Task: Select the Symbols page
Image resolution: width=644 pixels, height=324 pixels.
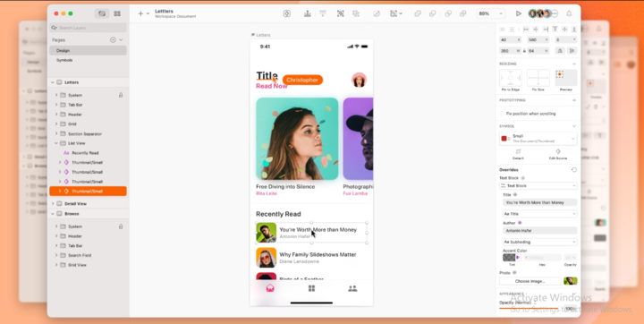Action: coord(64,60)
